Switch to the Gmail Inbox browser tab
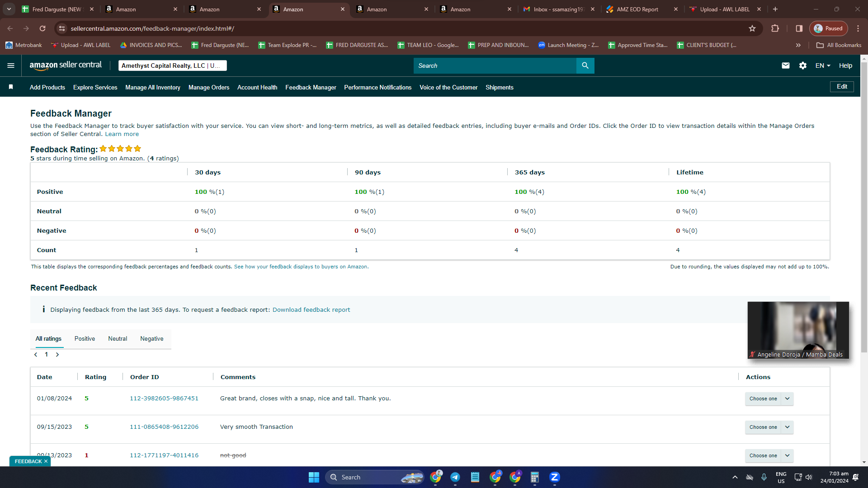The height and width of the screenshot is (488, 868). click(558, 9)
